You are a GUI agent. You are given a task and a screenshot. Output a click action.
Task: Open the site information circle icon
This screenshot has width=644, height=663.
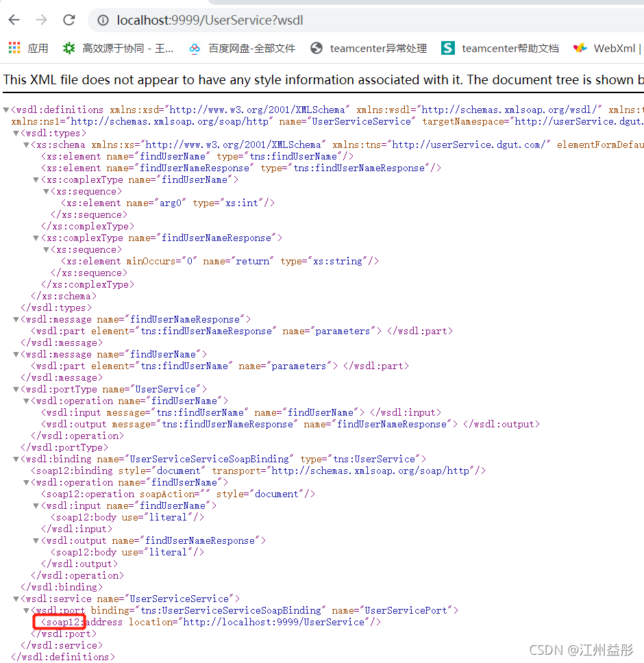[103, 20]
